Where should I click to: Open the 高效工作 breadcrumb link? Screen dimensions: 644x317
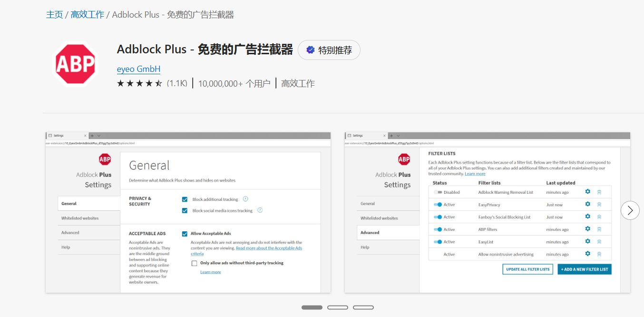(x=88, y=15)
